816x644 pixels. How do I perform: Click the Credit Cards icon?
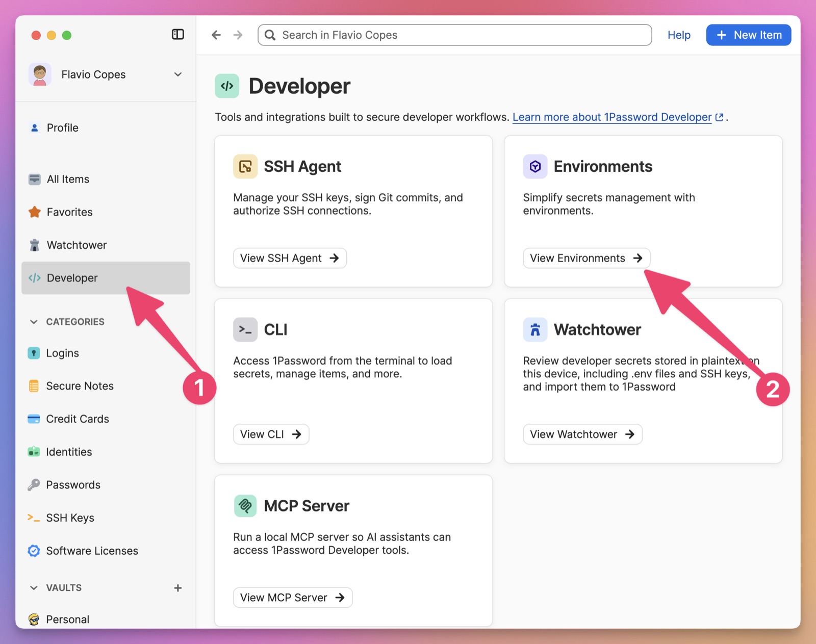click(34, 419)
